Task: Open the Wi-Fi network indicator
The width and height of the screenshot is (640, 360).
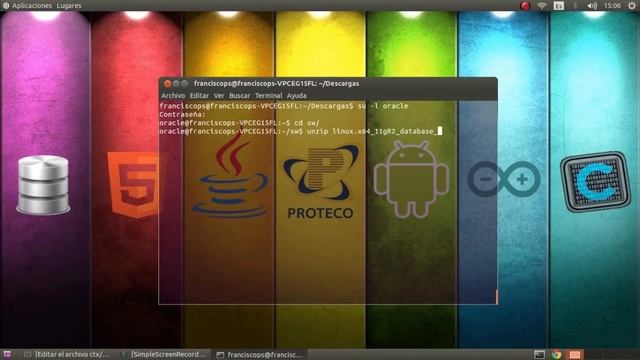Action: click(542, 6)
